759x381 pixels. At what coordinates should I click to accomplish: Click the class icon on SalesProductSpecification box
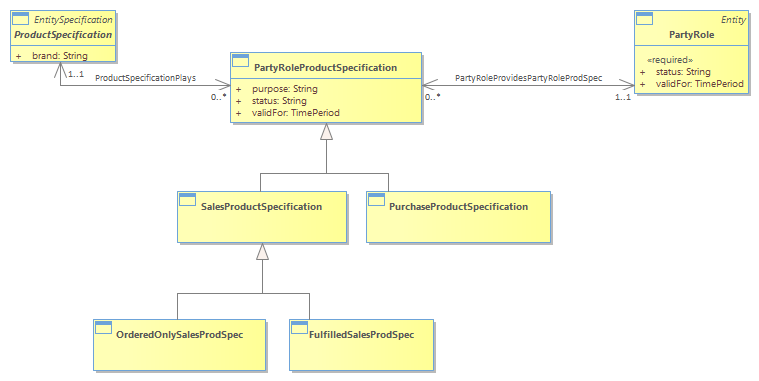coord(188,199)
